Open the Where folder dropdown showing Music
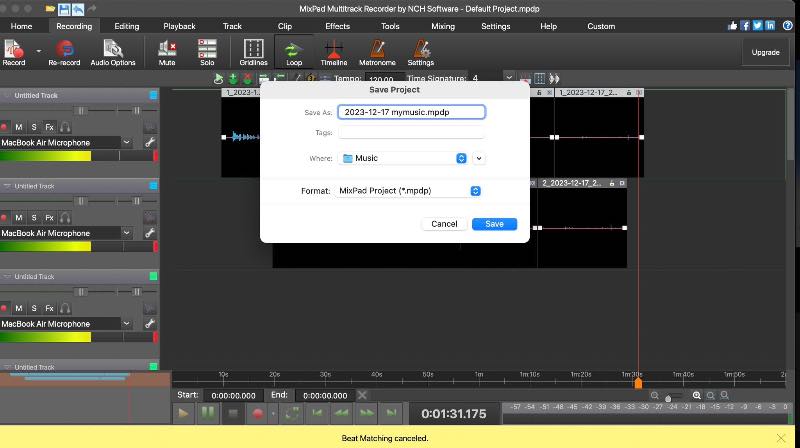Screen dimensions: 800x448 pos(404,158)
